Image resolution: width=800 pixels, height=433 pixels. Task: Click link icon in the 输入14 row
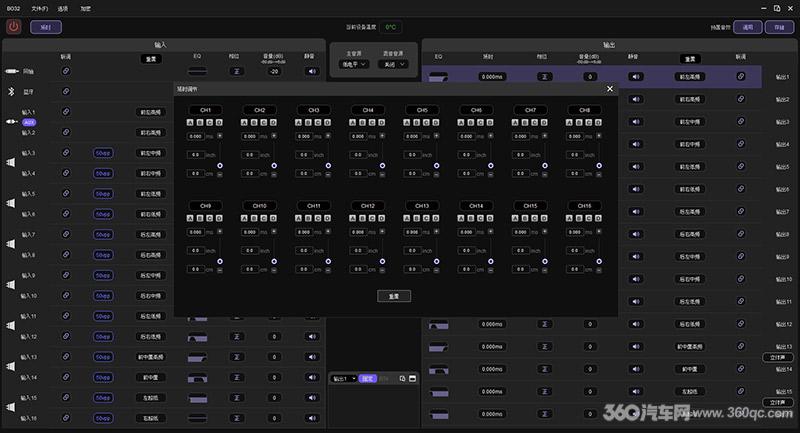coord(66,377)
